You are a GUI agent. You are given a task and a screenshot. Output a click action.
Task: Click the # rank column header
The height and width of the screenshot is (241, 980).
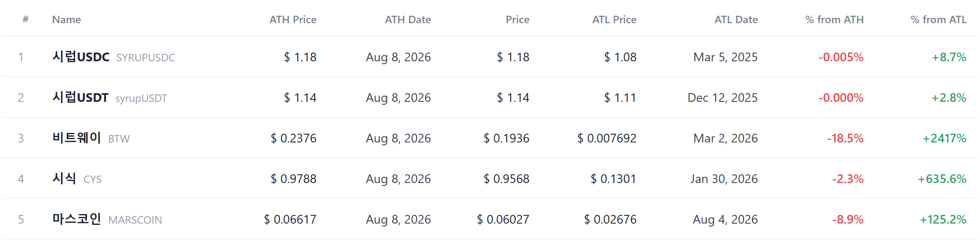tap(25, 19)
